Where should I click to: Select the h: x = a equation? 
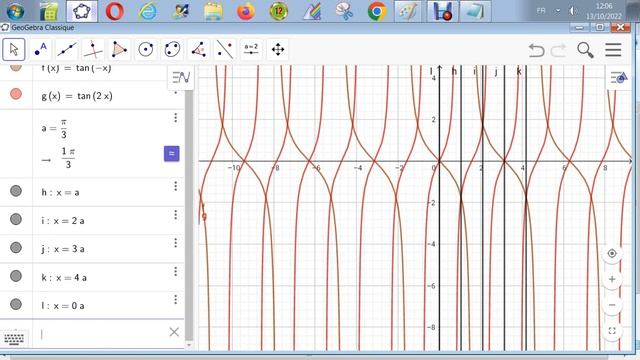60,192
